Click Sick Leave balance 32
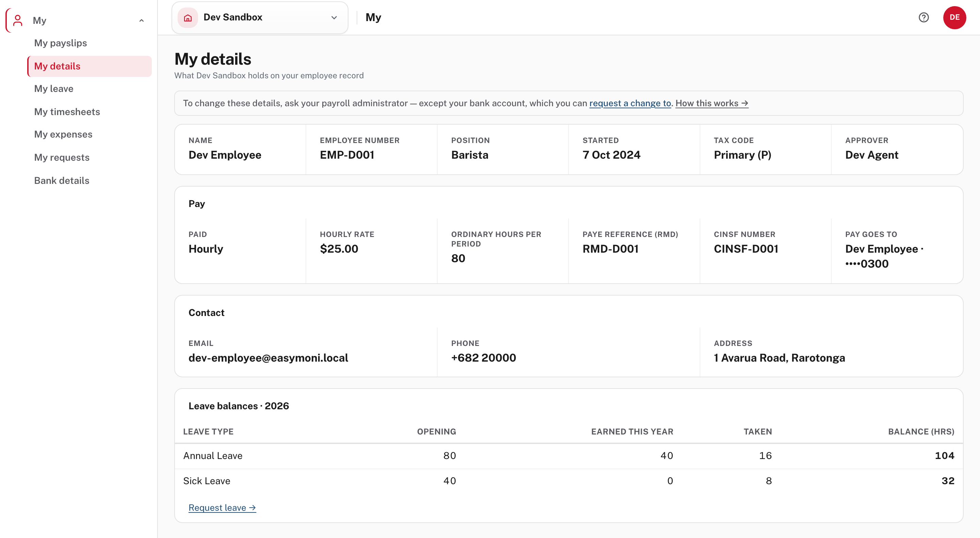 tap(948, 481)
